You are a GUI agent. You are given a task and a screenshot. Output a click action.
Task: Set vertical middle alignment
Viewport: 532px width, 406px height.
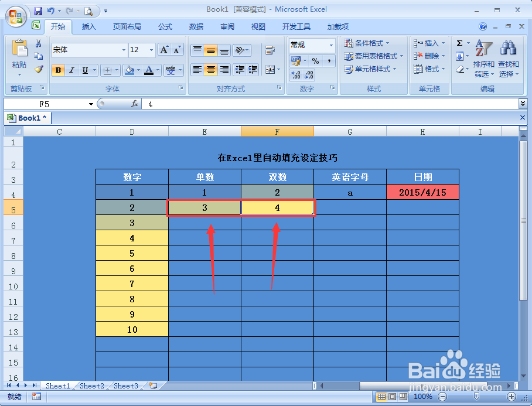point(211,50)
